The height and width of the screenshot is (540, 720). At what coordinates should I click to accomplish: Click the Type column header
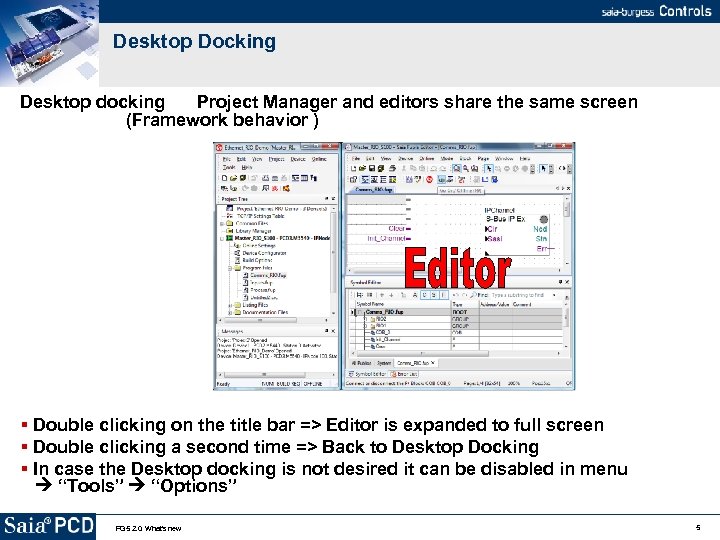coord(465,304)
